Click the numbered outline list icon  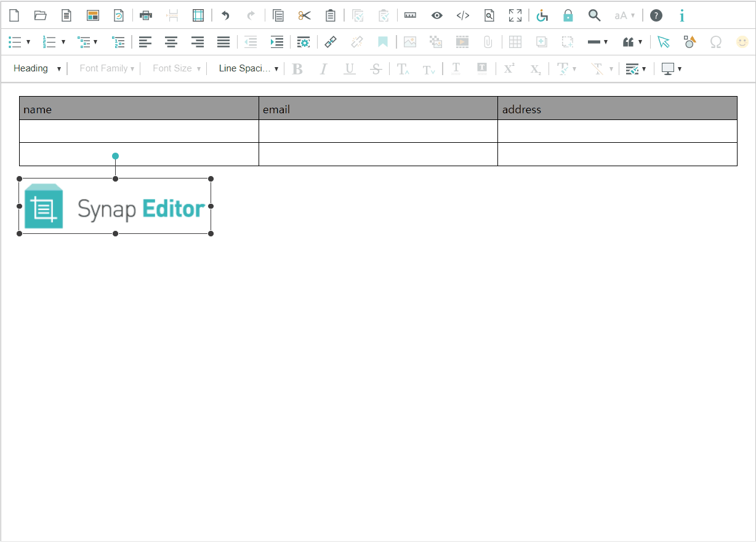(x=118, y=42)
